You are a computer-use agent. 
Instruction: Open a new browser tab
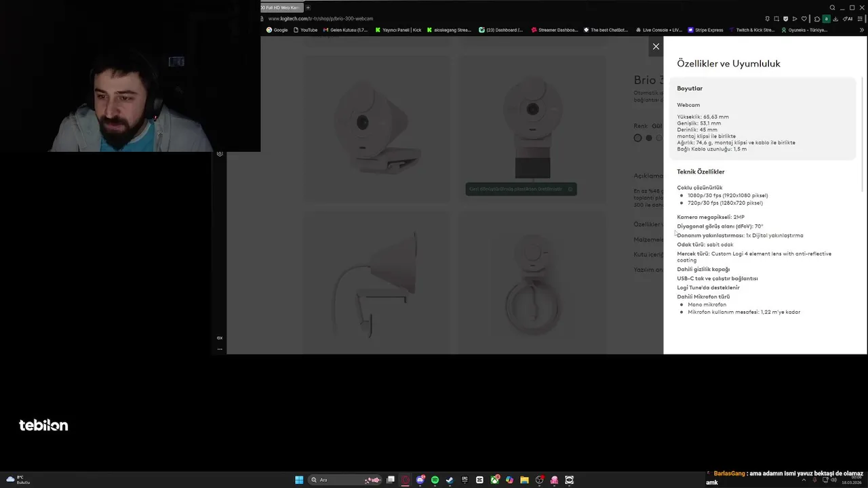308,7
